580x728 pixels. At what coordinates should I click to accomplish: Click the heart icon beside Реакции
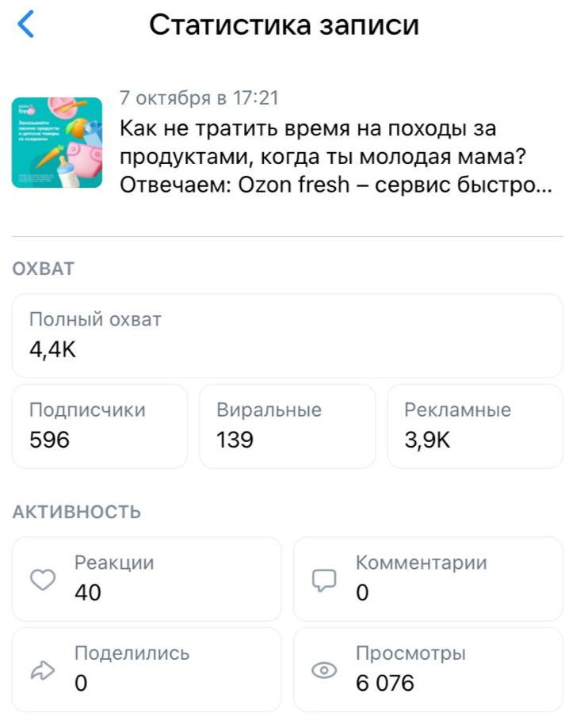(43, 581)
